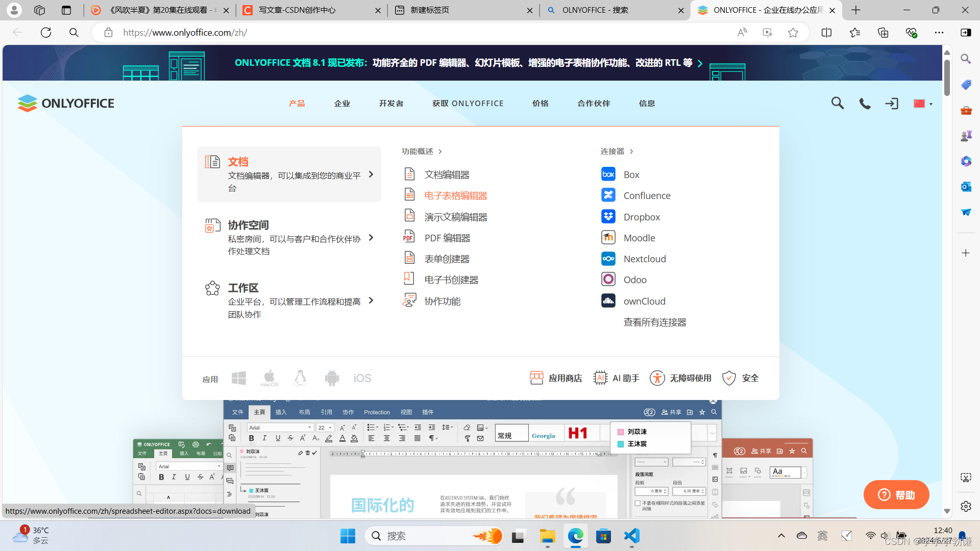Image resolution: width=980 pixels, height=551 pixels.
Task: Open the 开发者 menu
Action: point(391,103)
